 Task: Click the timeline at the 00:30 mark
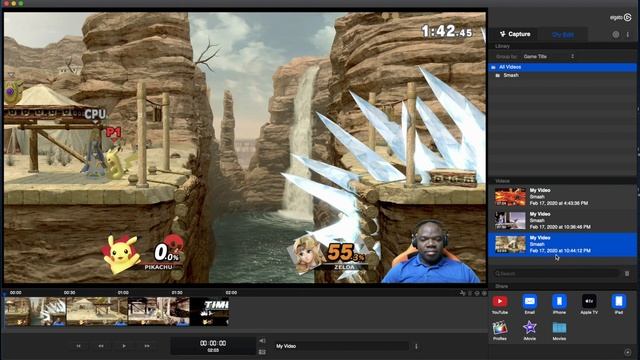(69, 293)
